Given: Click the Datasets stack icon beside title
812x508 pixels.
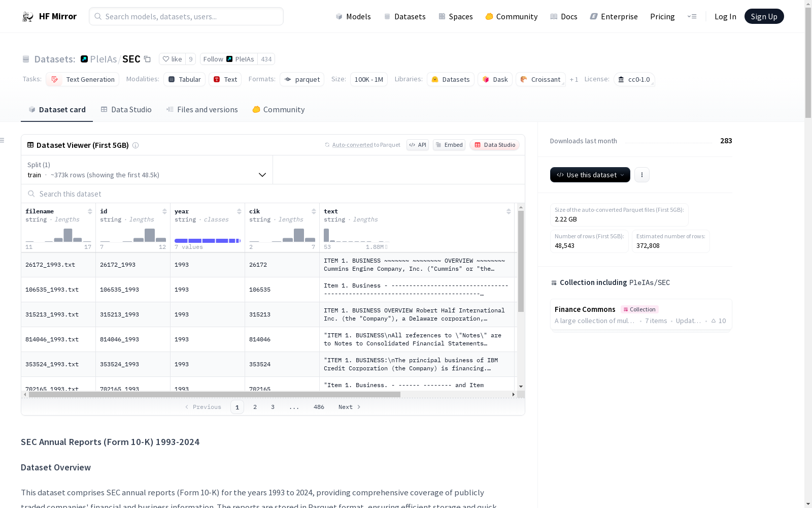Looking at the screenshot, I should [26, 59].
